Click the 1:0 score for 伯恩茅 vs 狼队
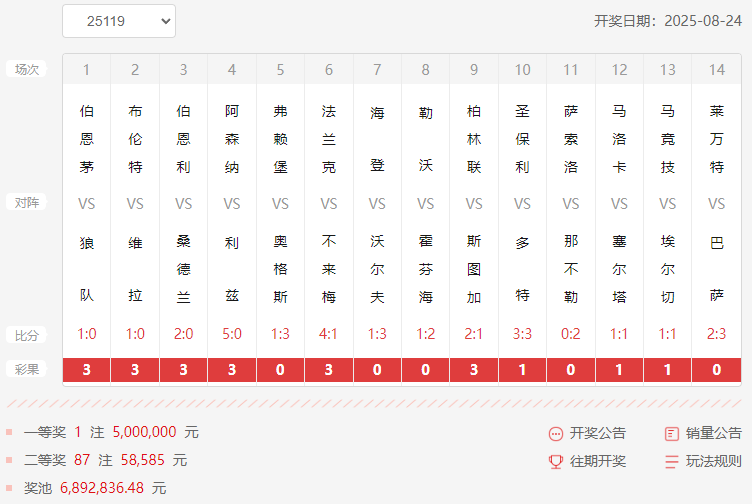The height and width of the screenshot is (504, 752). coord(87,334)
